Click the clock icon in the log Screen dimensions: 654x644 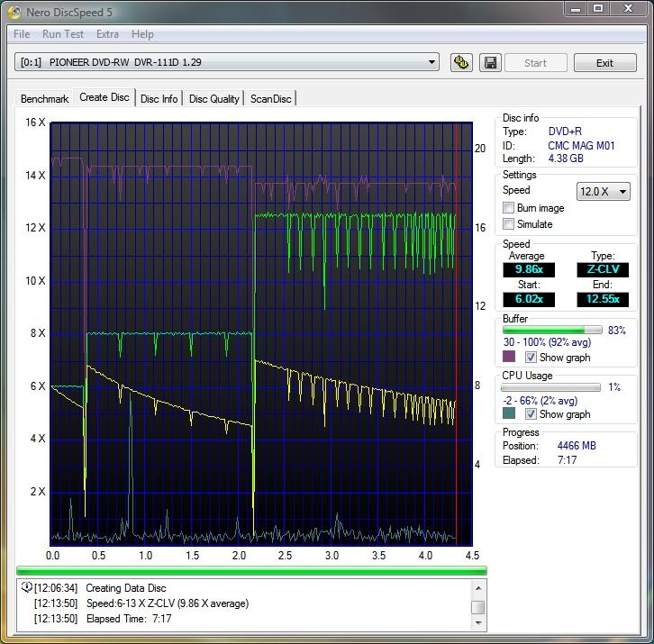click(26, 588)
